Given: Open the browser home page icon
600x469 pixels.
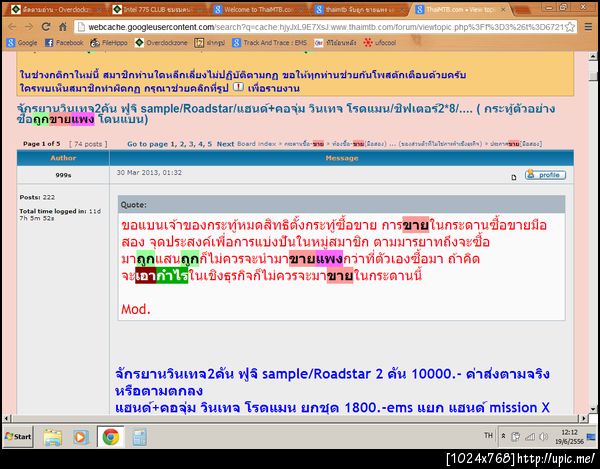Looking at the screenshot, I should click(63, 27).
